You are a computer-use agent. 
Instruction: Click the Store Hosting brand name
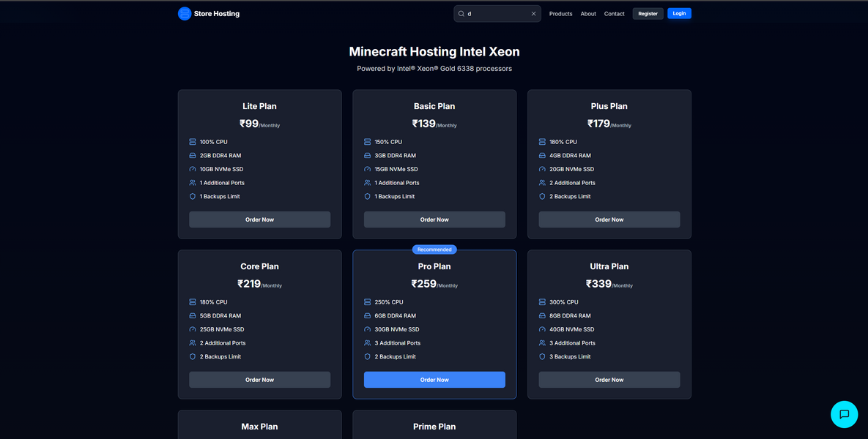pyautogui.click(x=217, y=14)
